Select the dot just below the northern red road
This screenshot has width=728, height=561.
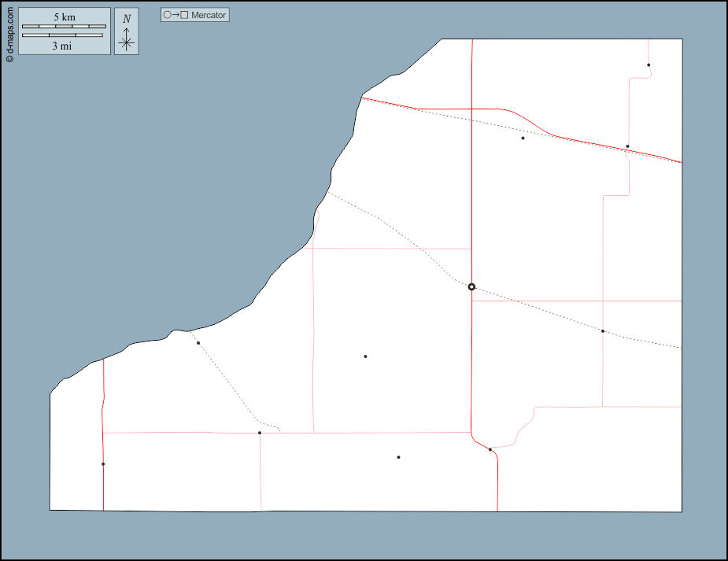523,138
